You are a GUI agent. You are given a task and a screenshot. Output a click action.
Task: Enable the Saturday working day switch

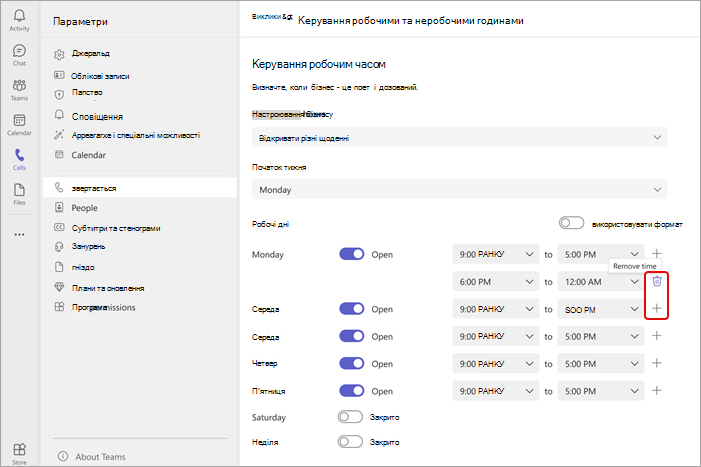[x=350, y=417]
